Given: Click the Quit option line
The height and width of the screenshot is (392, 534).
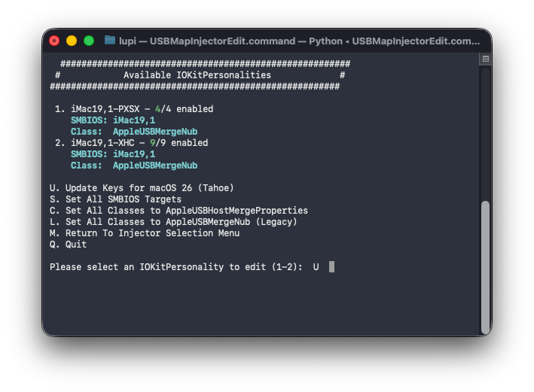Looking at the screenshot, I should [x=68, y=245].
